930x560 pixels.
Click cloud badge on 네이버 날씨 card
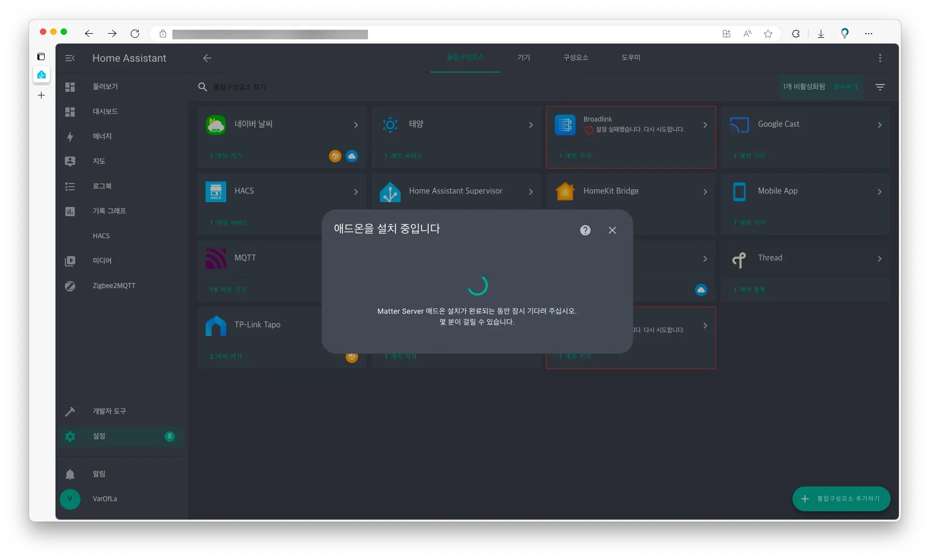click(352, 156)
